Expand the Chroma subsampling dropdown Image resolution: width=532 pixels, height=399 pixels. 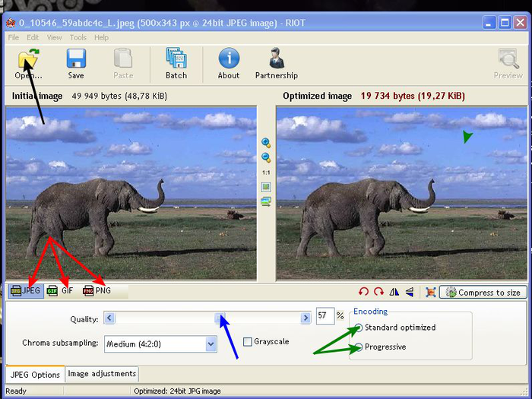[x=211, y=344]
